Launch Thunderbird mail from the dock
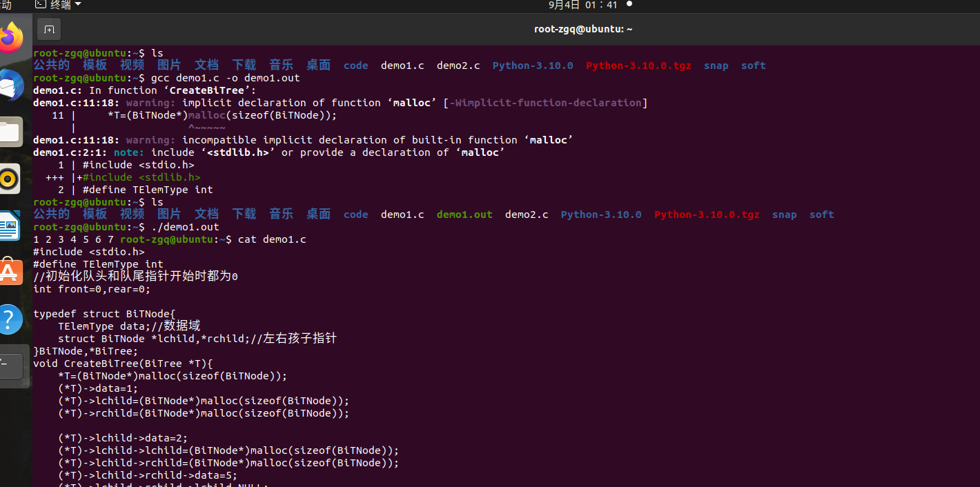 point(11,86)
